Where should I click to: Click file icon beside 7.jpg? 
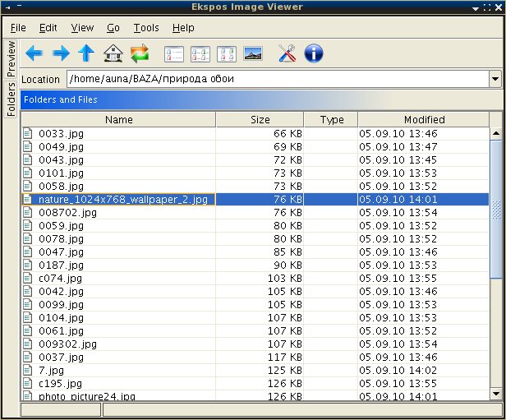(x=28, y=371)
